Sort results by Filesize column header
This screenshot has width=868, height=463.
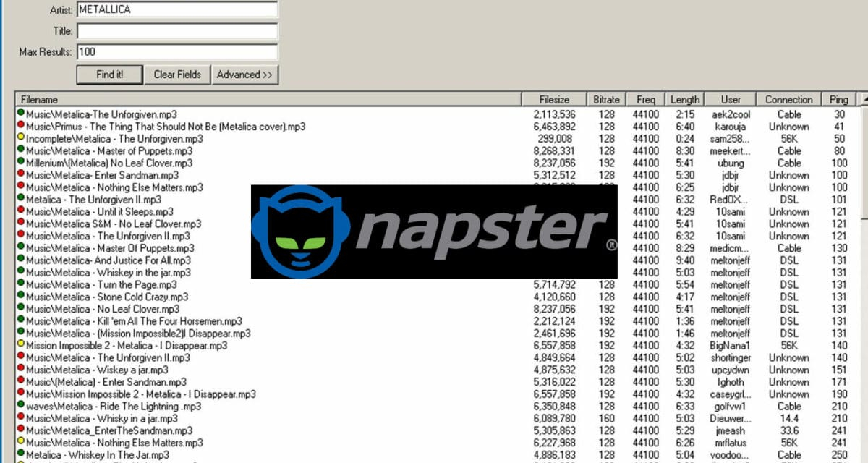tap(554, 100)
